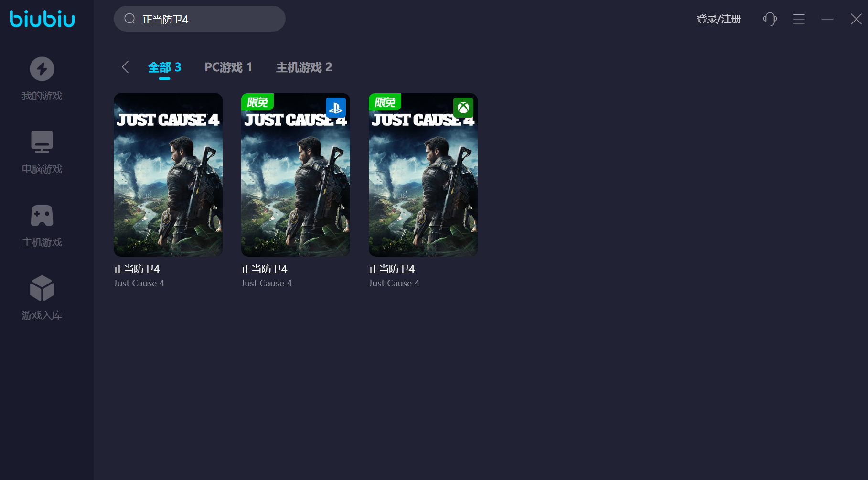Select the 全部 3 tab
The width and height of the screenshot is (868, 480).
point(164,67)
